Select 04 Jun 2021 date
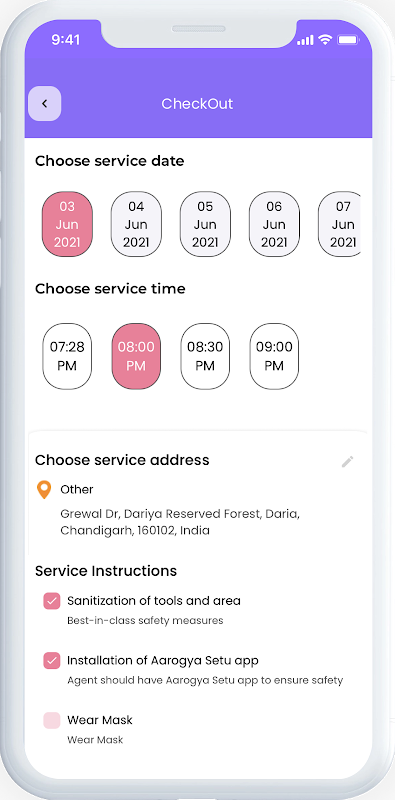This screenshot has width=395, height=800. pos(136,224)
